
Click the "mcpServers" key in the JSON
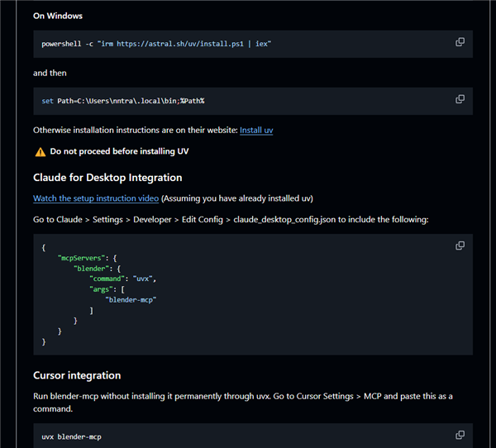pos(82,258)
